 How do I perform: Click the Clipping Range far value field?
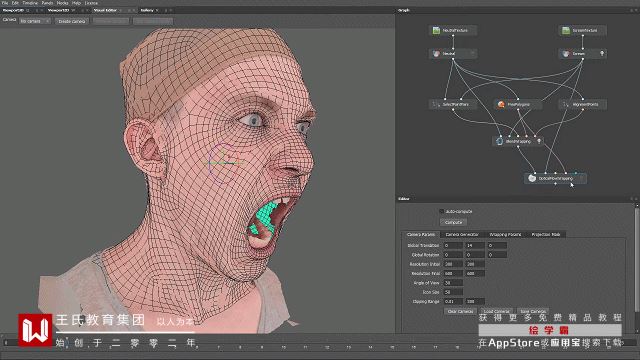[x=475, y=302]
